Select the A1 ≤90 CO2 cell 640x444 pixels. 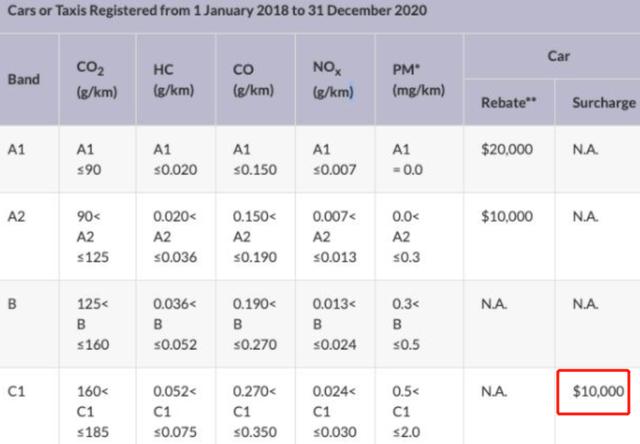[90, 158]
